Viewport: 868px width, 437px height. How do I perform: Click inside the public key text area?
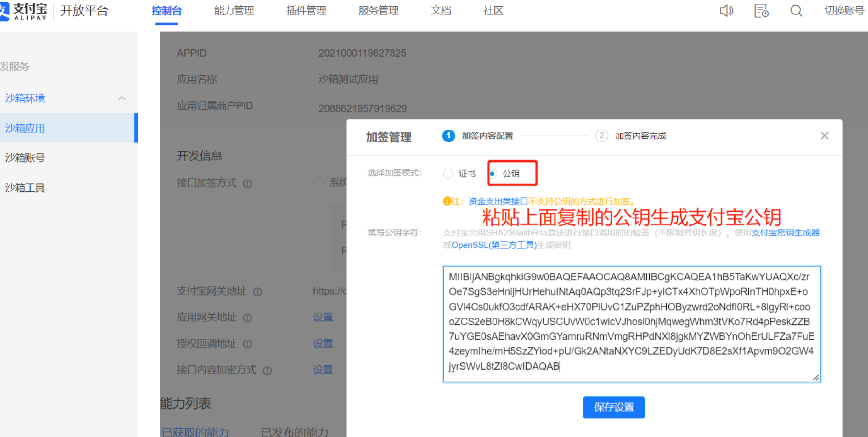(631, 323)
